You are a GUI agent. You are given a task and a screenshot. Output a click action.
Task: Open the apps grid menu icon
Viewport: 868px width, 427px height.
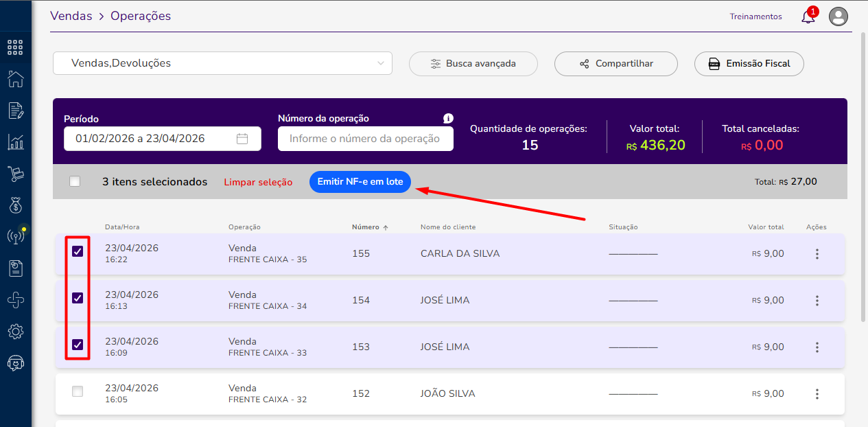click(15, 47)
